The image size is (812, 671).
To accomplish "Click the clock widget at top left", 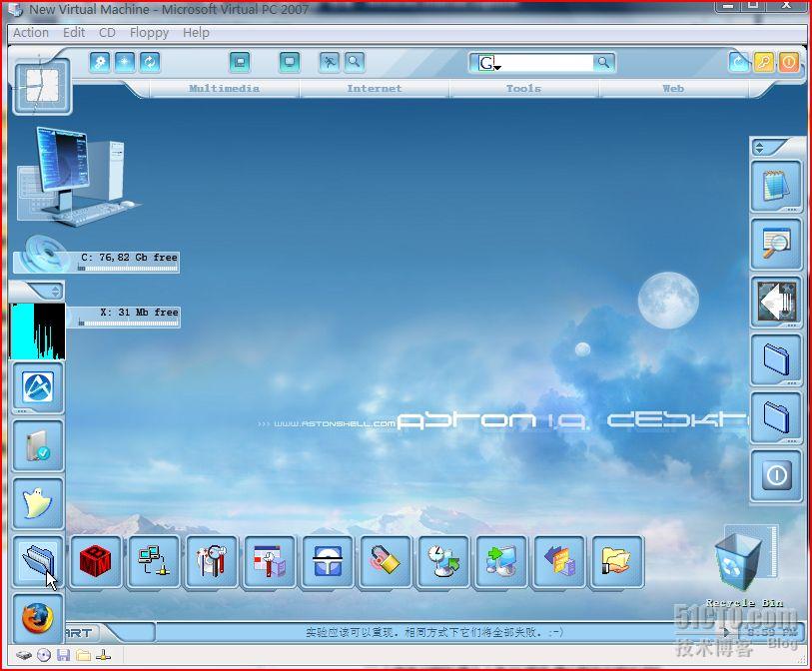I will click(x=42, y=86).
